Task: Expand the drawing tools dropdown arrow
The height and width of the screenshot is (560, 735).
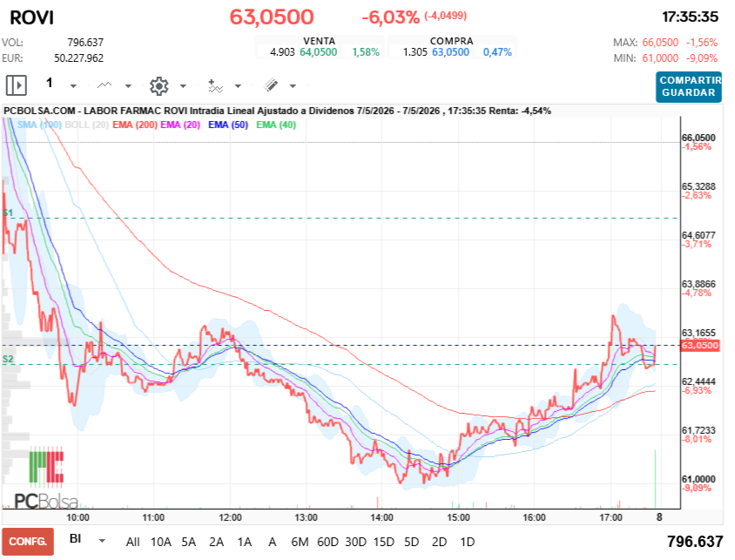Action: 293,86
